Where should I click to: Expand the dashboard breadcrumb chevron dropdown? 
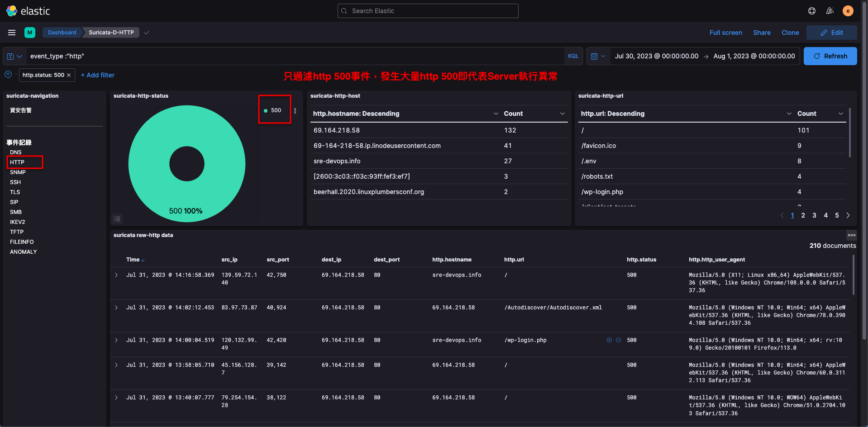(147, 33)
